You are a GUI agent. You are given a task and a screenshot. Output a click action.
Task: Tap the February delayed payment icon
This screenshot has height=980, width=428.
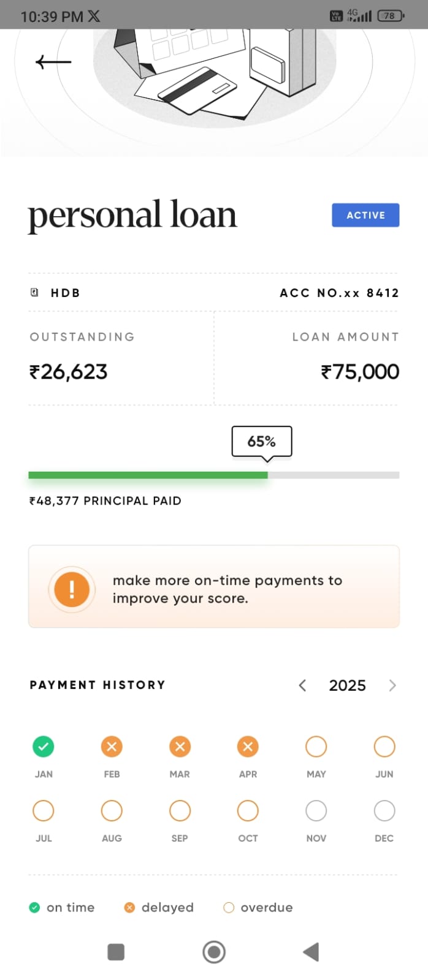click(x=112, y=747)
